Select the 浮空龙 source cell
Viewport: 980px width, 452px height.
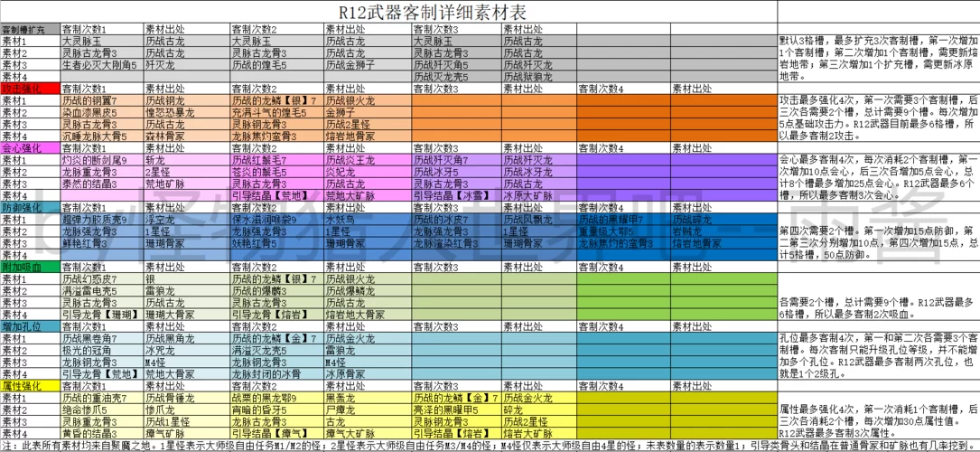tap(186, 220)
